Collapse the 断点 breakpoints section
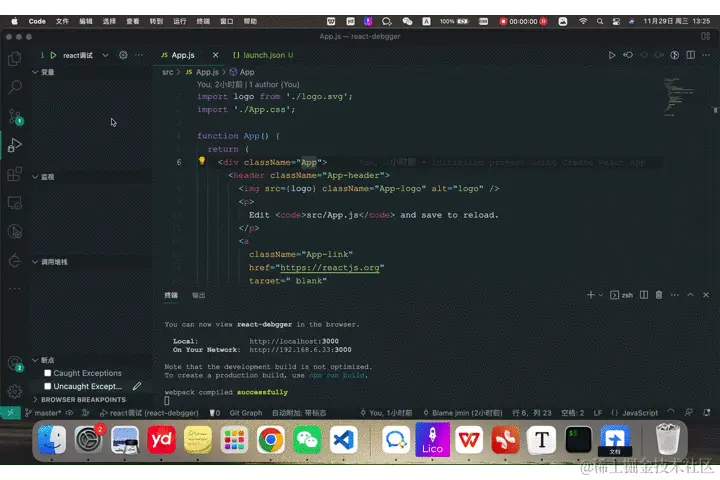The image size is (720, 480). 35,360
